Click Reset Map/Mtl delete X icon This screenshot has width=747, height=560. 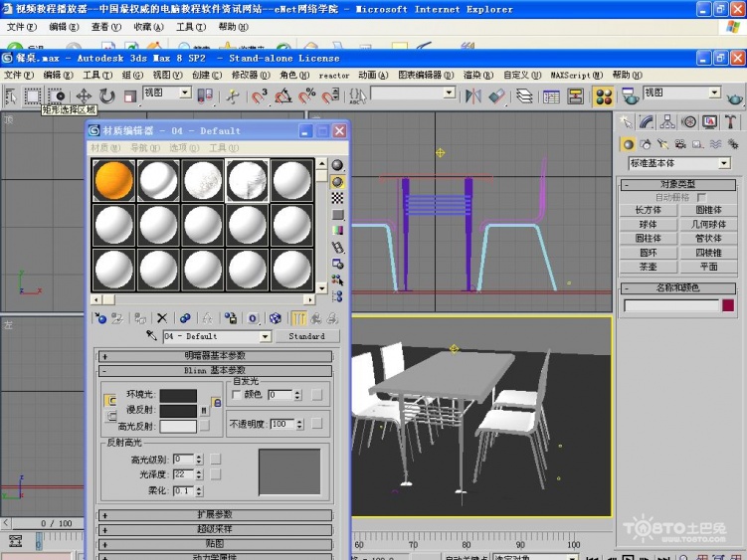pyautogui.click(x=162, y=318)
